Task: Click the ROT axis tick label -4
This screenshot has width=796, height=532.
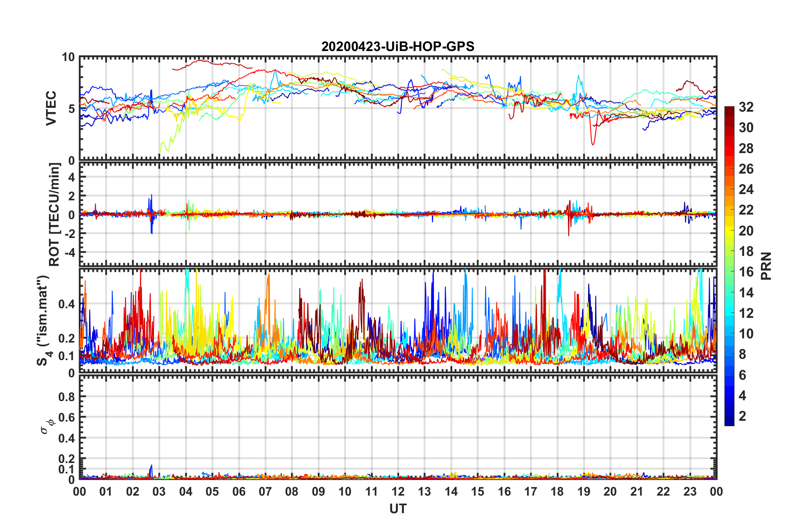Action: (x=69, y=253)
